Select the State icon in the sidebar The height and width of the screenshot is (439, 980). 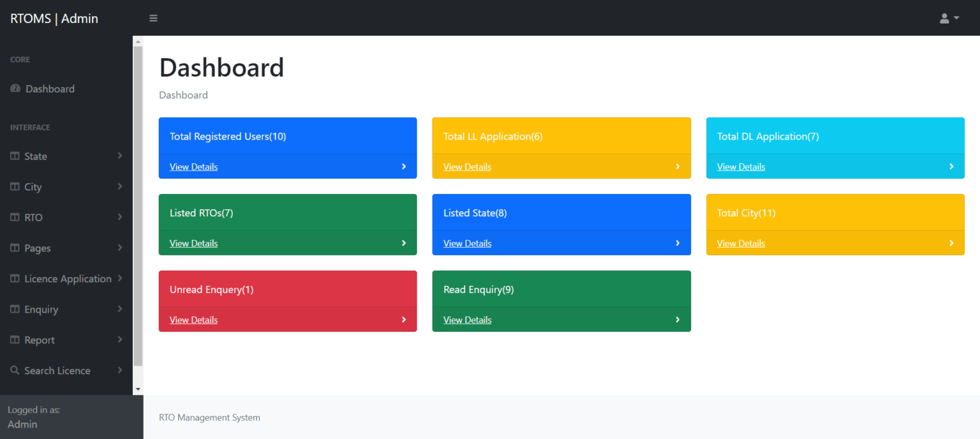tap(14, 156)
